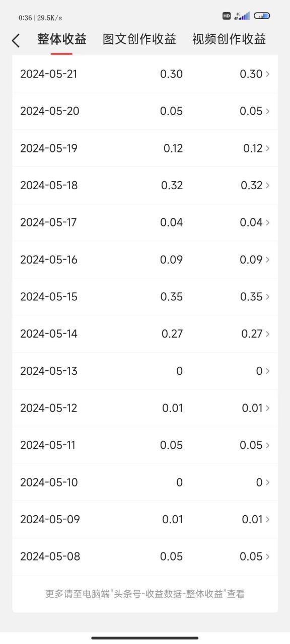290x644 pixels.
Task: Tap the back arrow icon
Action: (x=16, y=41)
